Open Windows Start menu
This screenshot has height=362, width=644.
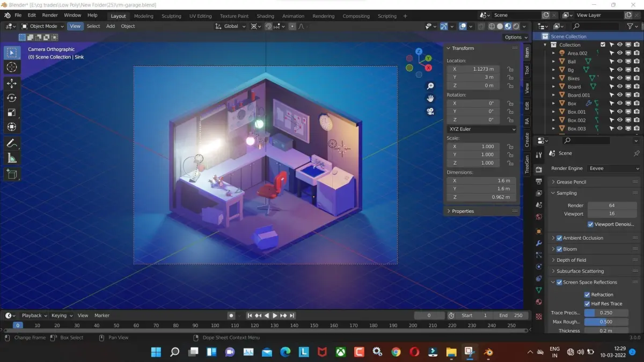(156, 352)
